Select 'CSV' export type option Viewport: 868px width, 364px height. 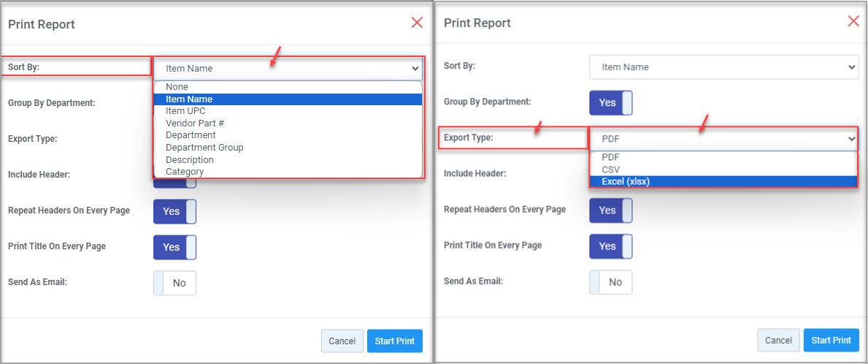610,169
